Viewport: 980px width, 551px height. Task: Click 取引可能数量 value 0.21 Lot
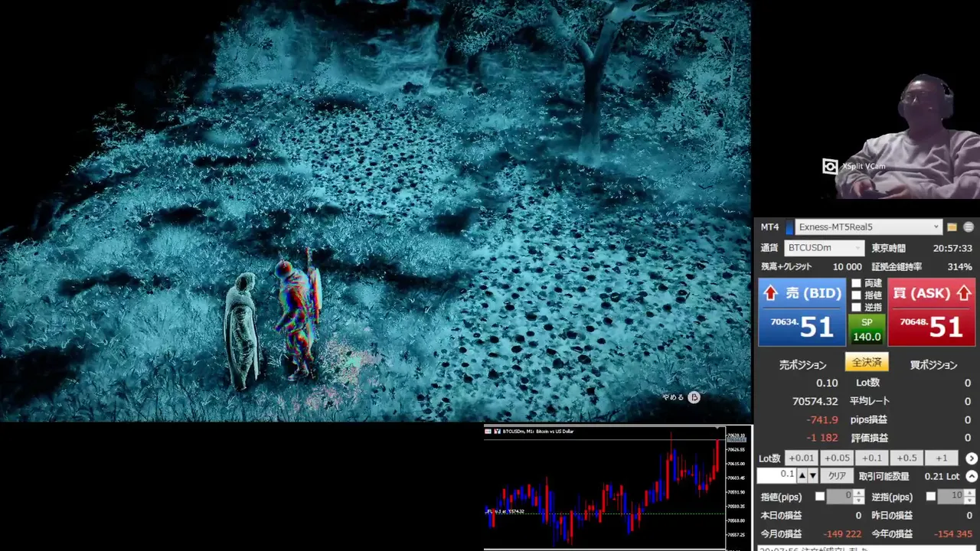pos(942,477)
